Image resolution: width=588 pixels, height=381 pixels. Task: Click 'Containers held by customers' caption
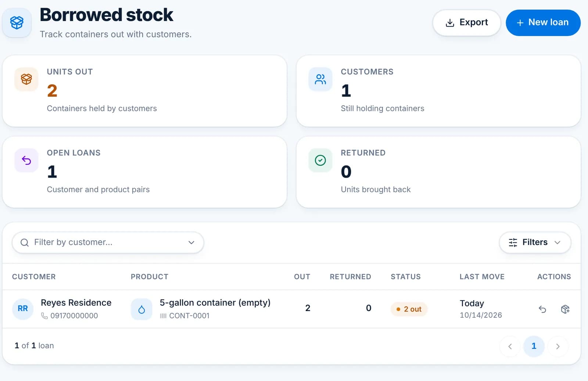(102, 108)
